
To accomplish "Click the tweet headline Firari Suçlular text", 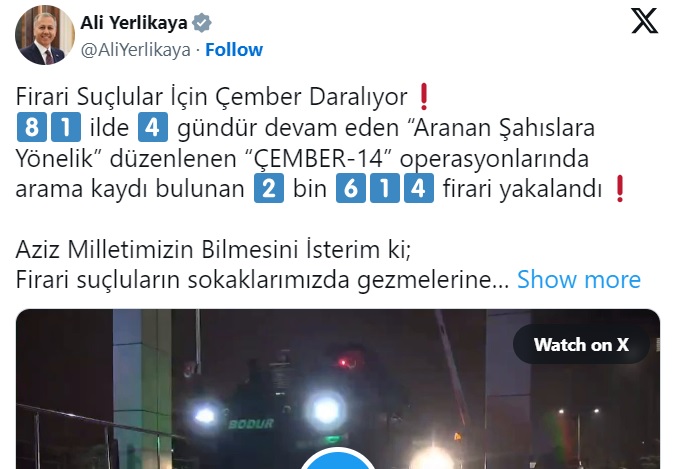I will 89,96.
